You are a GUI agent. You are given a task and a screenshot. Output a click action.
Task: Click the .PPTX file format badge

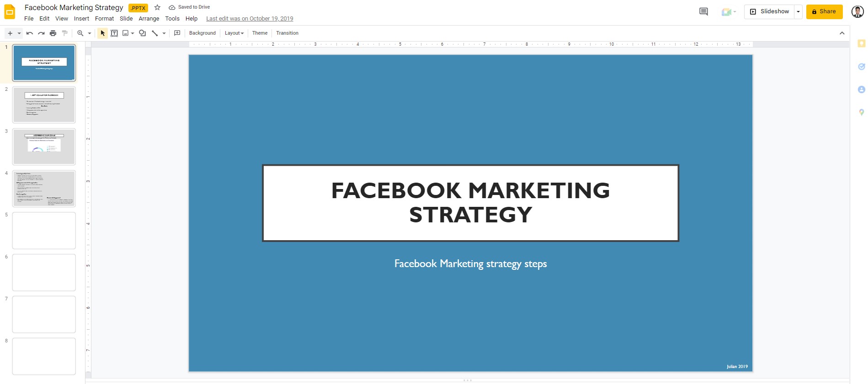click(138, 8)
